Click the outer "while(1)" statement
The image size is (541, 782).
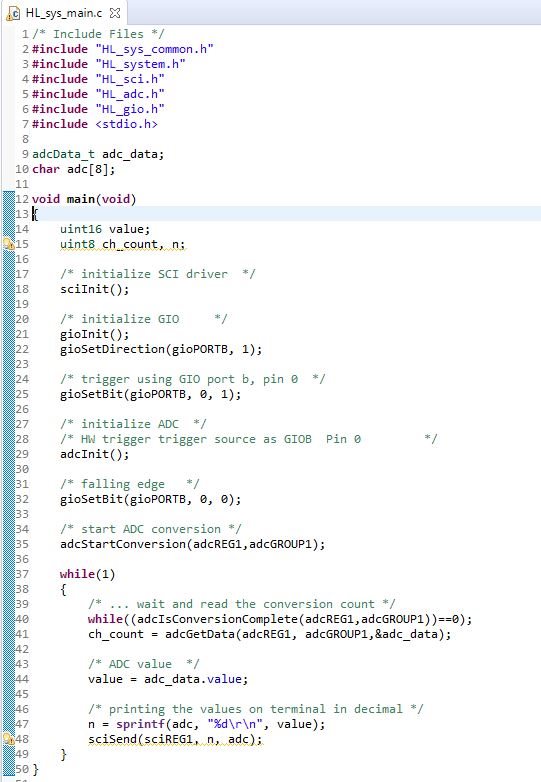click(88, 574)
